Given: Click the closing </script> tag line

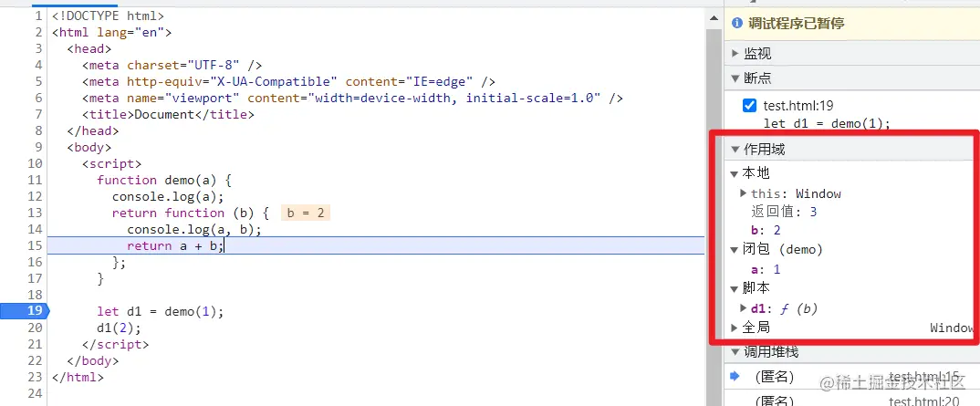Looking at the screenshot, I should point(116,344).
